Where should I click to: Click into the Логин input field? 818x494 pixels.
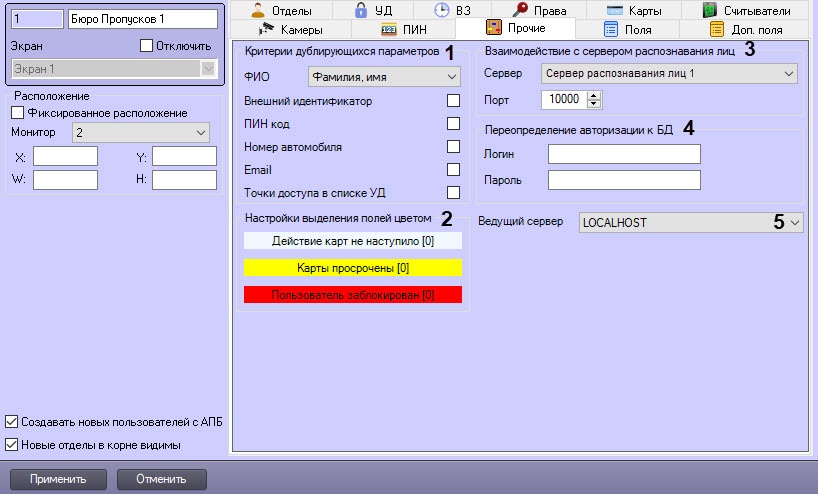(x=624, y=154)
